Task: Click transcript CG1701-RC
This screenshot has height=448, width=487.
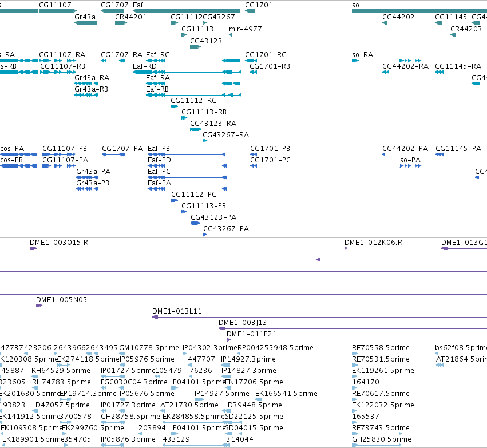Action: (x=266, y=55)
